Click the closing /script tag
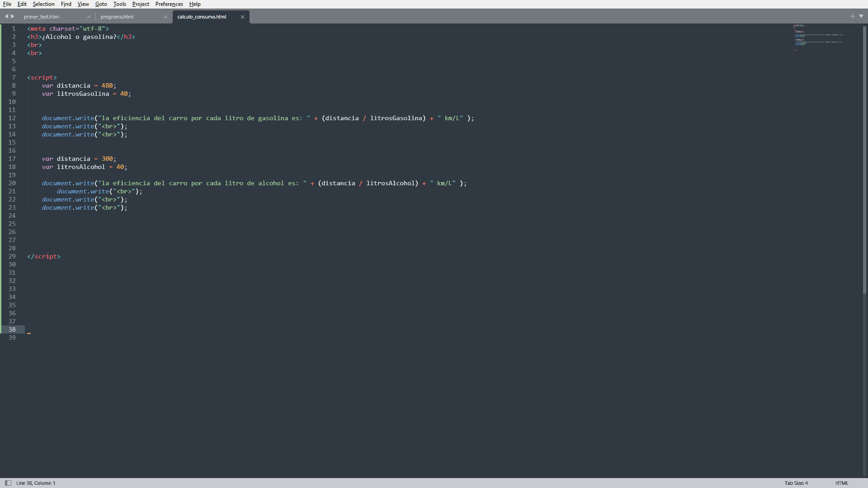This screenshot has height=488, width=868. [x=44, y=256]
